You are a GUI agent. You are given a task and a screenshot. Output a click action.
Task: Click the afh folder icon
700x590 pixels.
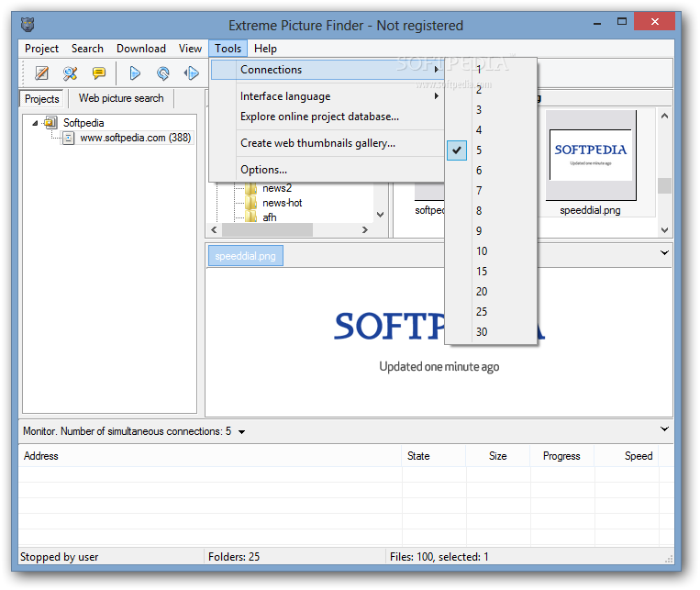click(x=250, y=217)
